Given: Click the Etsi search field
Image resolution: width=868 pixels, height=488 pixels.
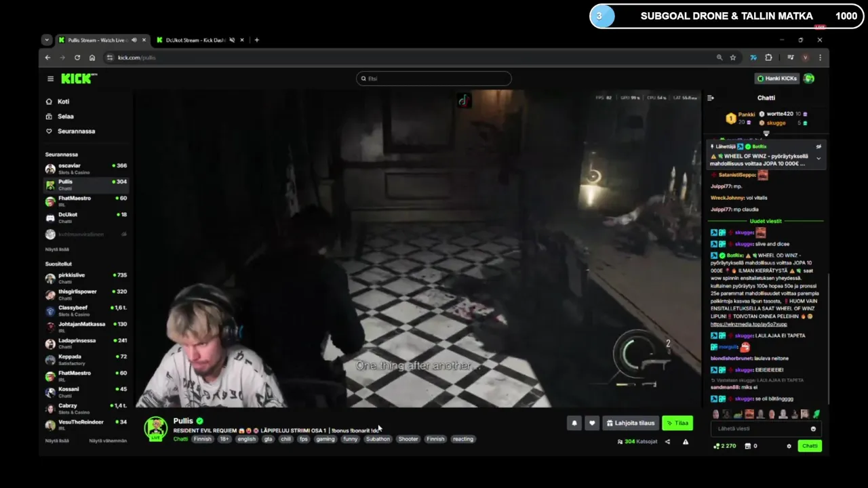Looking at the screenshot, I should 434,79.
